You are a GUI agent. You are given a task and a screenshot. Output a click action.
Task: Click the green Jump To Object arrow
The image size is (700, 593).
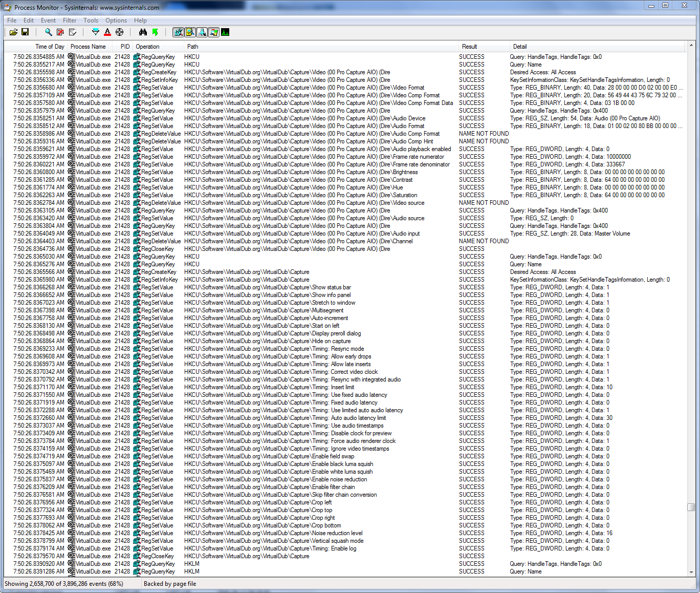click(x=155, y=32)
